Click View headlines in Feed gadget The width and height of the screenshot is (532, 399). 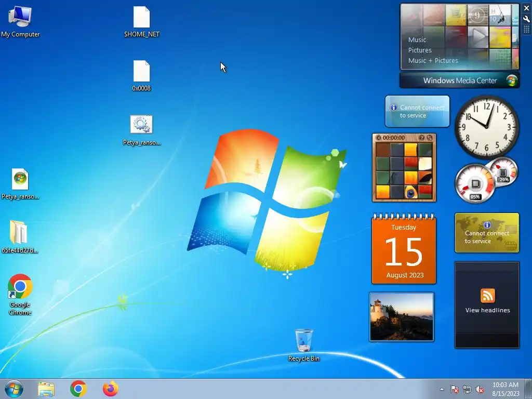click(487, 310)
